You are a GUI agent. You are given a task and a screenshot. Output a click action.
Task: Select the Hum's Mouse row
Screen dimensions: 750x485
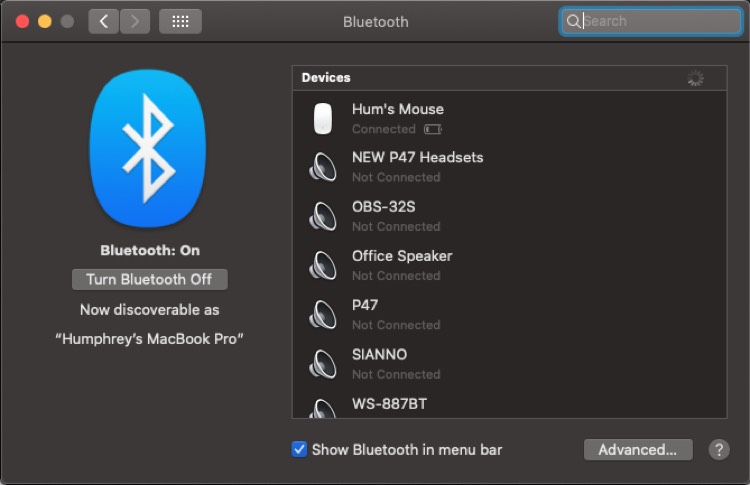pos(509,118)
